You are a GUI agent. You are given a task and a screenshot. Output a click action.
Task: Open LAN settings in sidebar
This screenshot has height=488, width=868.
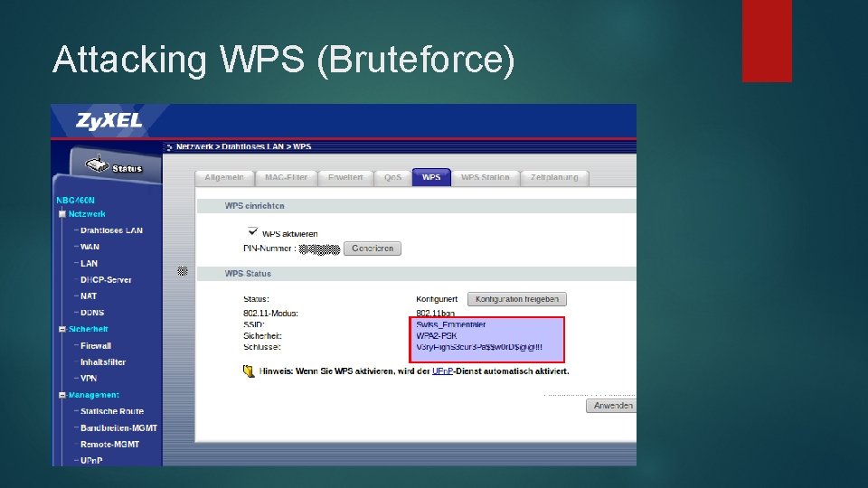click(x=90, y=263)
